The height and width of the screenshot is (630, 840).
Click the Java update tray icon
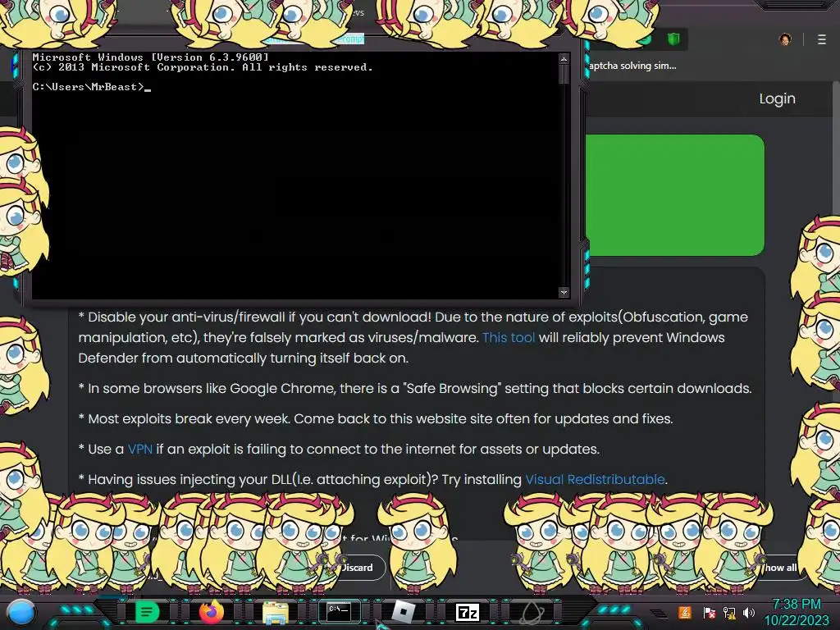click(685, 612)
